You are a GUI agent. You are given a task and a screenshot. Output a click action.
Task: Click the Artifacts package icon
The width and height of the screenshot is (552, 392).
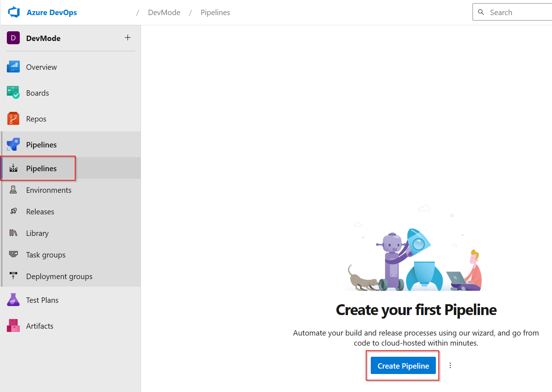pos(13,325)
